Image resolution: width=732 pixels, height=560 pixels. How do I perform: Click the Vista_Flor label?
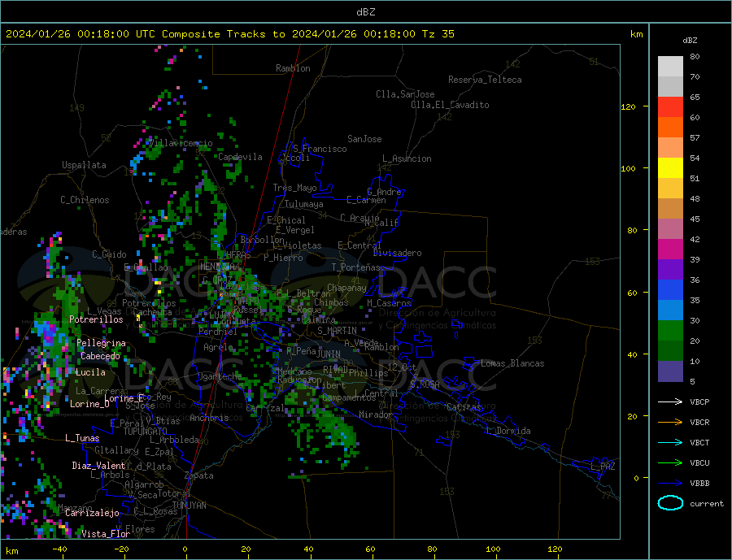pyautogui.click(x=106, y=534)
